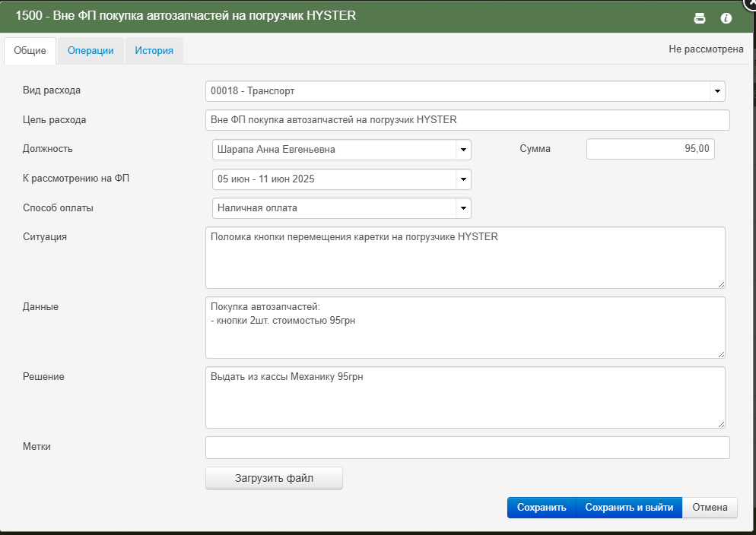
Task: Open the Должность dropdown arrow
Action: 463,150
